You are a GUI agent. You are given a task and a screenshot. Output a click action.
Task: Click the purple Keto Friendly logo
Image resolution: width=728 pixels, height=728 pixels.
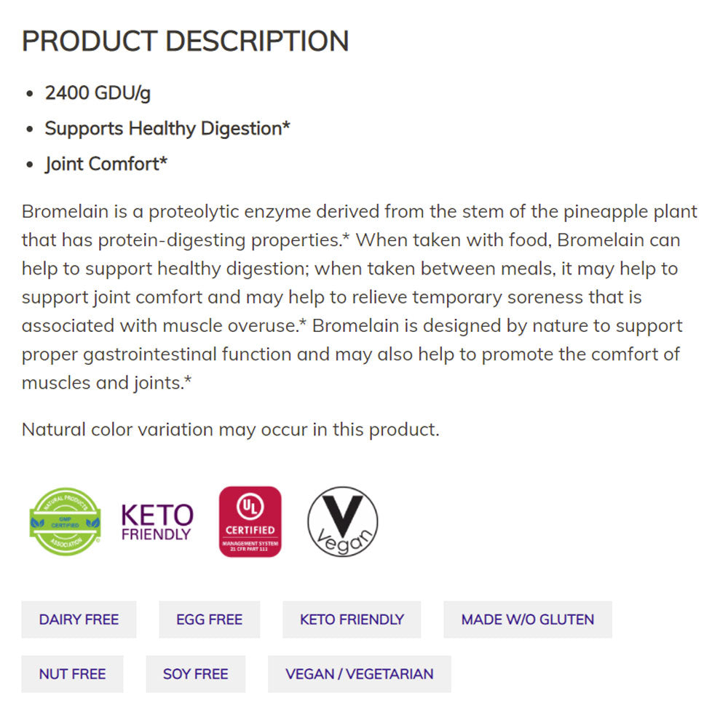[x=157, y=522]
